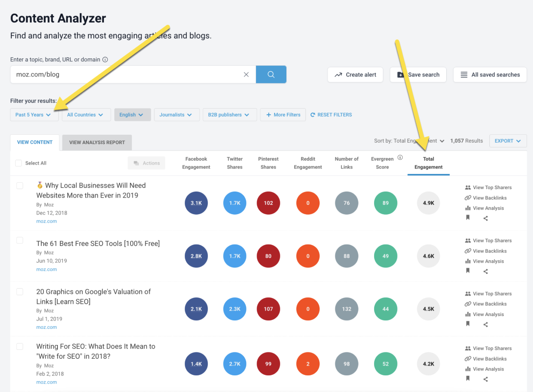Open The 61 Best Free SEO Tools title

tap(98, 244)
